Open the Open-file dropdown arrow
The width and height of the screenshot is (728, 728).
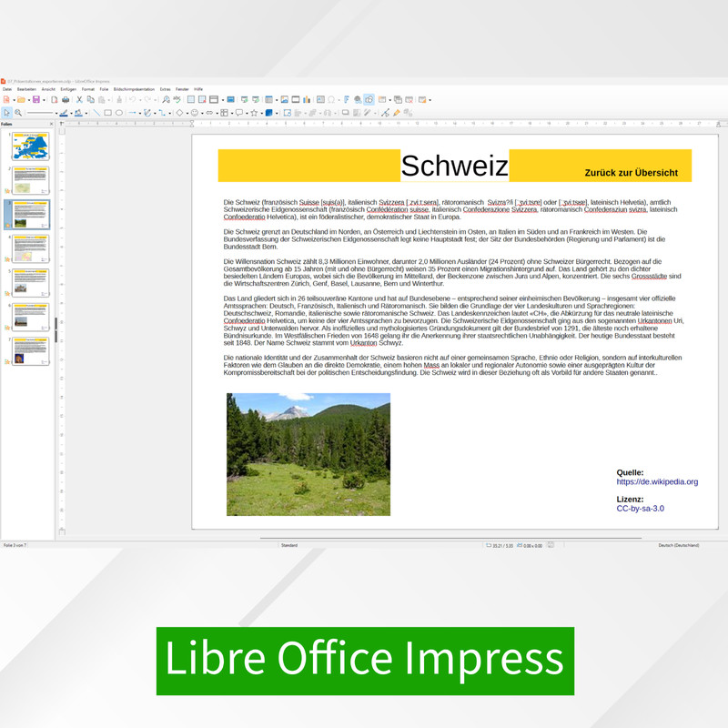pos(29,100)
